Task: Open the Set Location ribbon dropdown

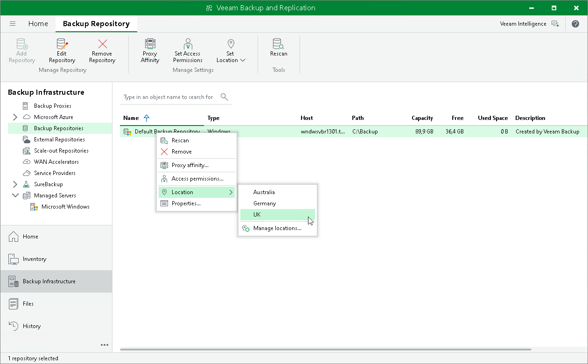Action: [231, 50]
